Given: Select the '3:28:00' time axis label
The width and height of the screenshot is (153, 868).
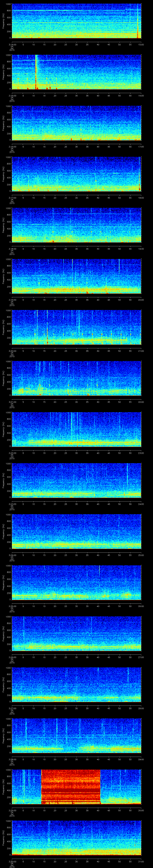Looking at the screenshot, I should 12,760.
